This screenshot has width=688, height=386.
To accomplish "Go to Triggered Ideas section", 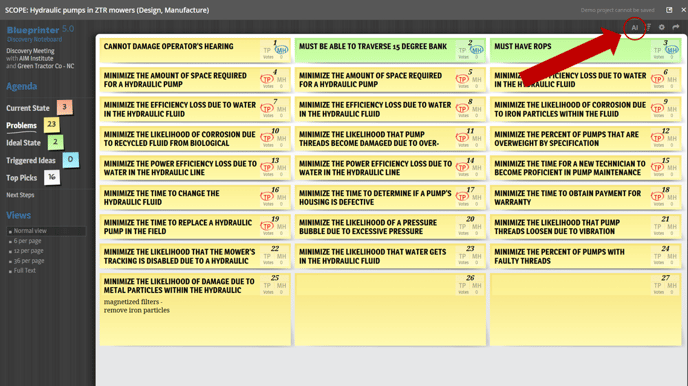I will tap(31, 160).
